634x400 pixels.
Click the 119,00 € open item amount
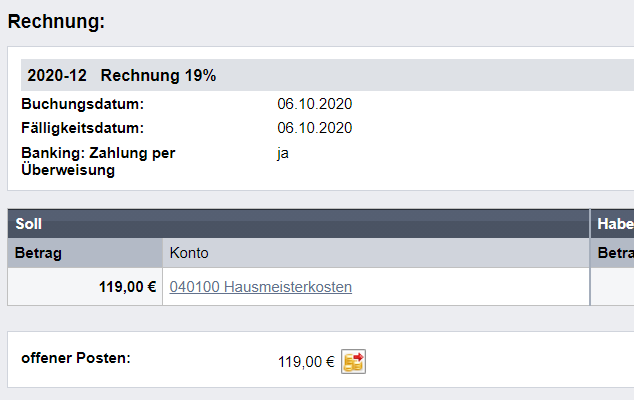tap(306, 362)
